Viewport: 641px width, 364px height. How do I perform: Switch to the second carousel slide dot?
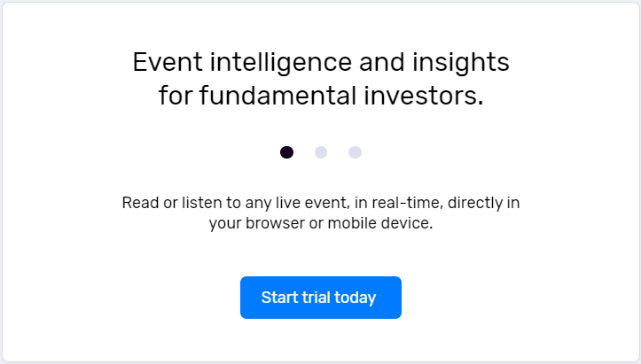click(x=321, y=152)
